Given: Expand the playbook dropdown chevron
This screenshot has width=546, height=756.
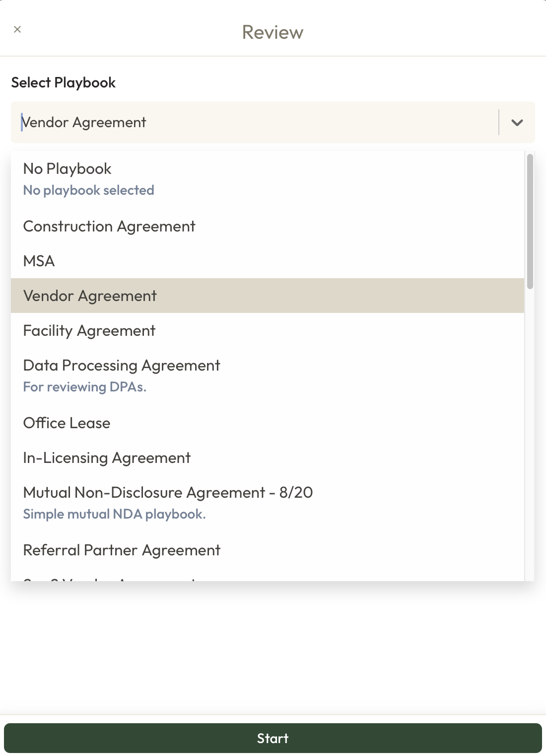Looking at the screenshot, I should [x=517, y=123].
